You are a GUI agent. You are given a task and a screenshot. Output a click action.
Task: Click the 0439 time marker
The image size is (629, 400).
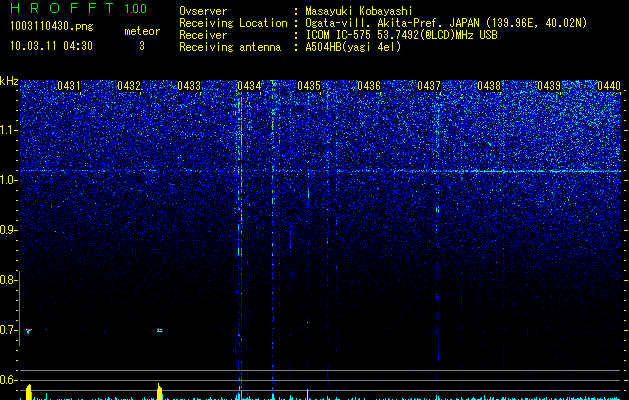click(x=549, y=86)
